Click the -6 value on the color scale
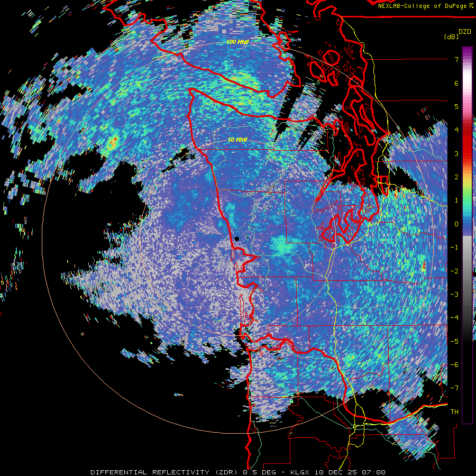476x476 pixels. (x=454, y=364)
